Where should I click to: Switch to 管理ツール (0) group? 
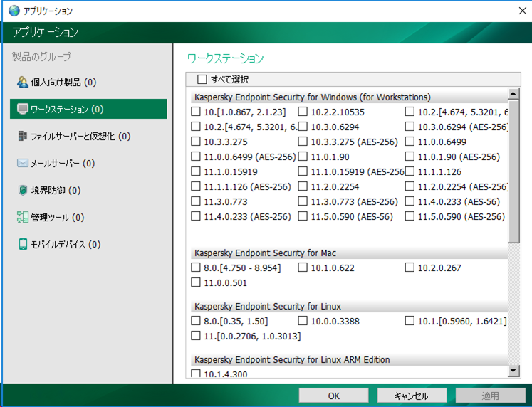coord(88,217)
